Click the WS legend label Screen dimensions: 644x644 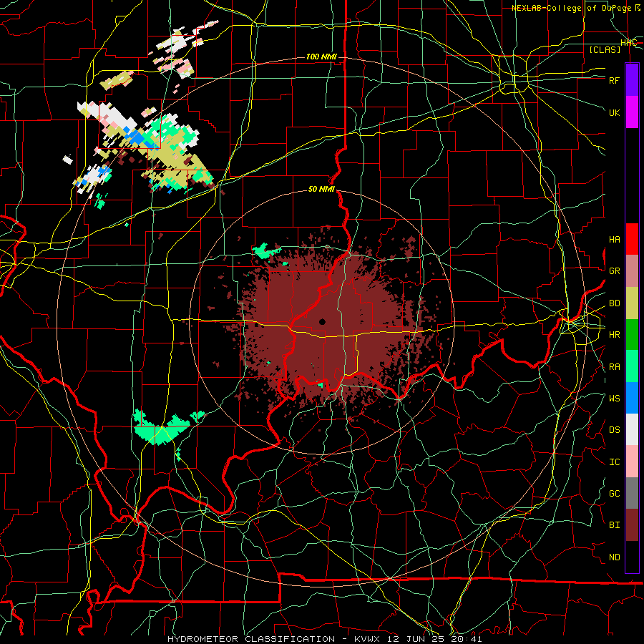[614, 399]
